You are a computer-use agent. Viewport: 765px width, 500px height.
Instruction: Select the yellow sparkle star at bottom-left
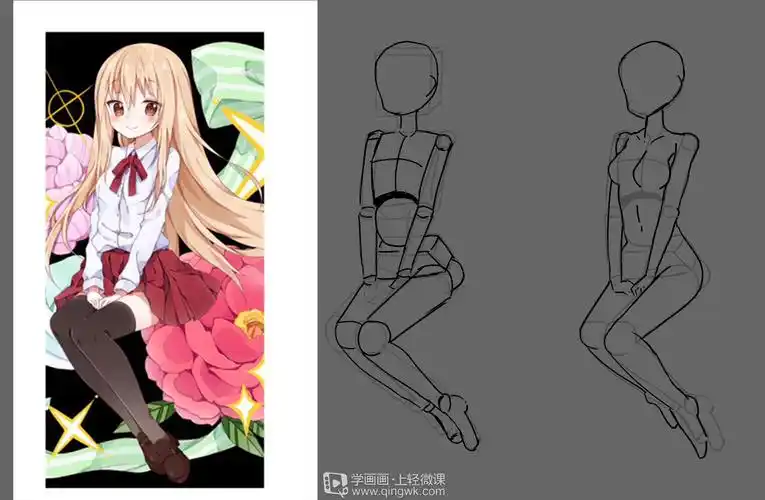68,431
